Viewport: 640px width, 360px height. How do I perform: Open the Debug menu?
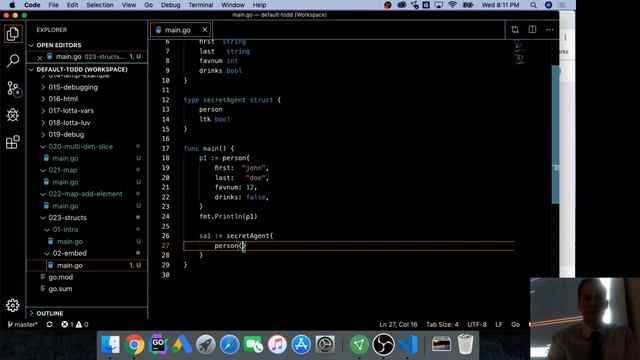[170, 5]
